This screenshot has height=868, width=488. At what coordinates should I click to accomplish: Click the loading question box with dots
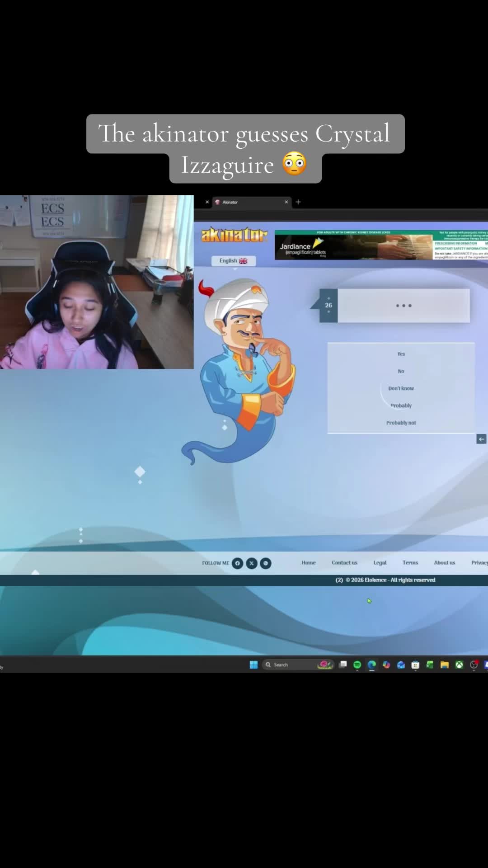(404, 306)
